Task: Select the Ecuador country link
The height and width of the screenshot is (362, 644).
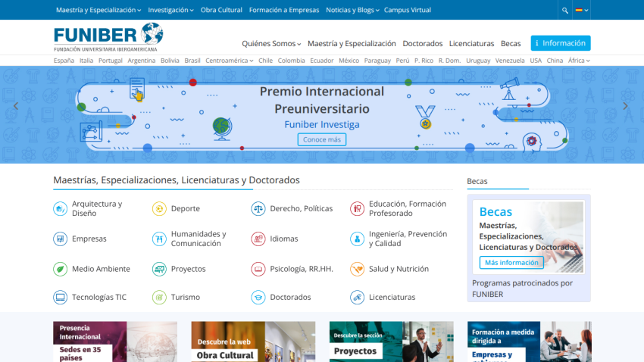Action: (321, 61)
